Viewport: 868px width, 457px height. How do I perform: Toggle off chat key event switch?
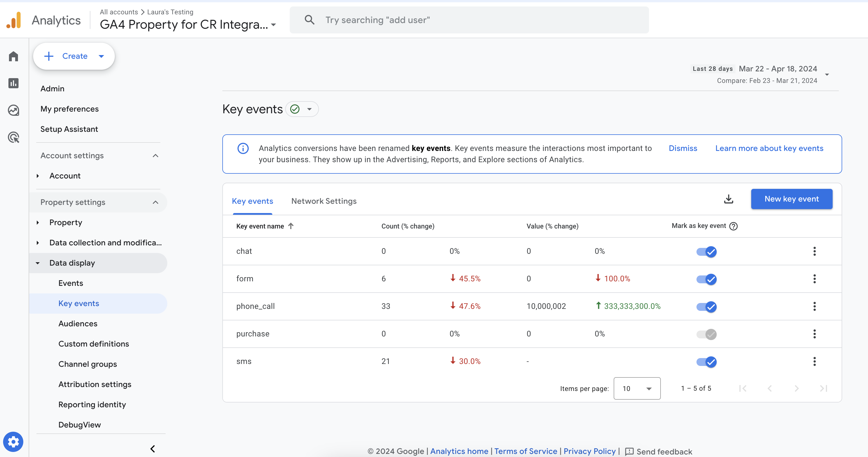(707, 252)
